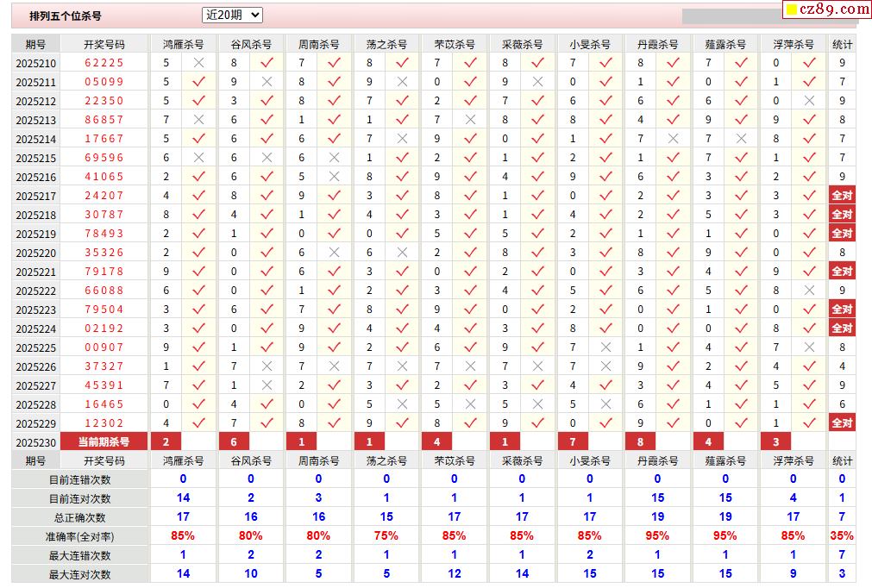Click the X mark for 采薇杀号 in row 2025226
This screenshot has width=872, height=588.
click(x=537, y=366)
